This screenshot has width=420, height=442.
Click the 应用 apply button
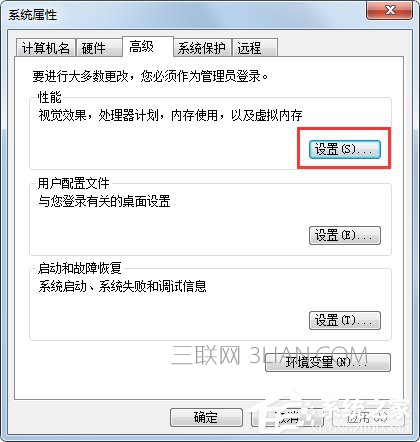368,417
